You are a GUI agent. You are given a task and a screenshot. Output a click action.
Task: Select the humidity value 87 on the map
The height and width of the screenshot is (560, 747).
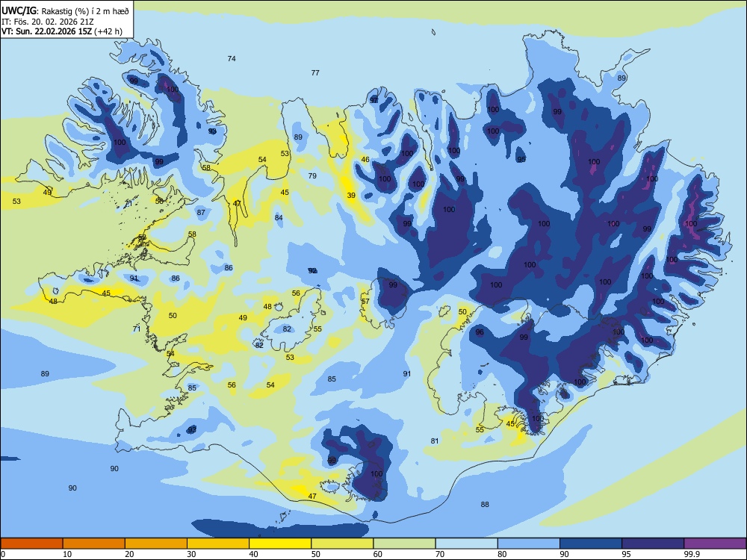pos(201,212)
